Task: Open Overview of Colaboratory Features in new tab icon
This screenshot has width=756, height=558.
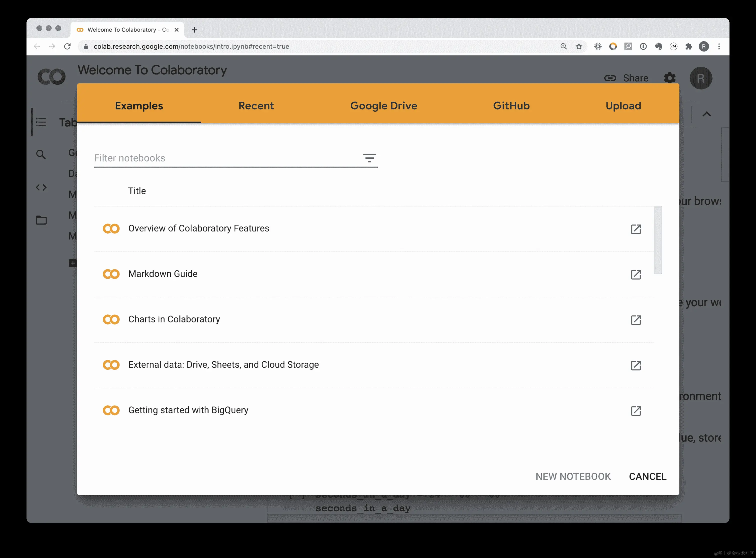Action: [636, 229]
